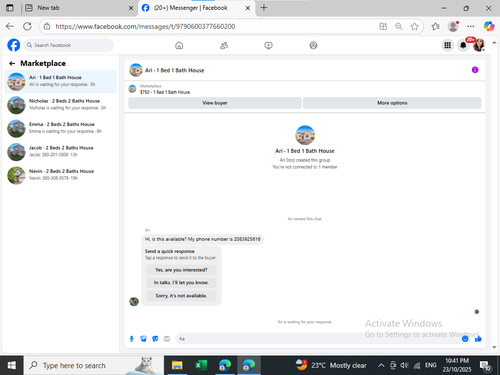Click the Search Facebook field
Viewport: 500px width, 375px height.
[x=68, y=45]
